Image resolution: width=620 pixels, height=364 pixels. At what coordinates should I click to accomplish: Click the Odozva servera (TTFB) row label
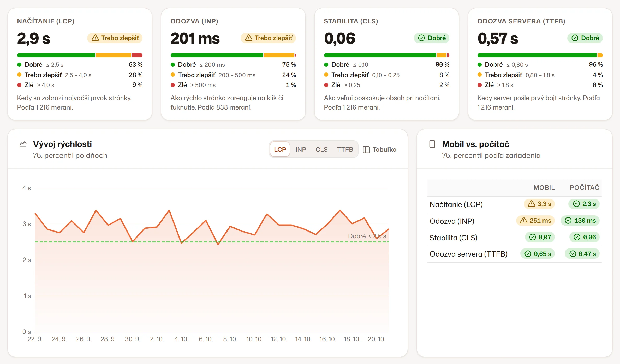(x=469, y=254)
